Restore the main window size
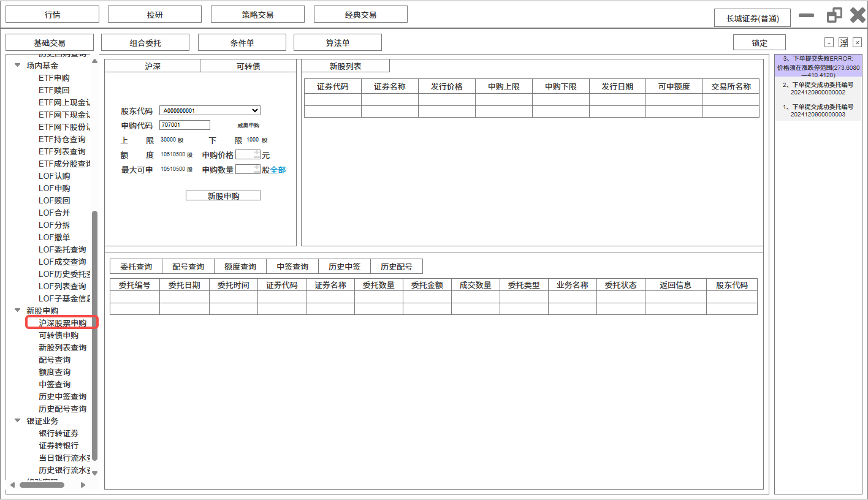This screenshot has height=500, width=868. pyautogui.click(x=834, y=15)
